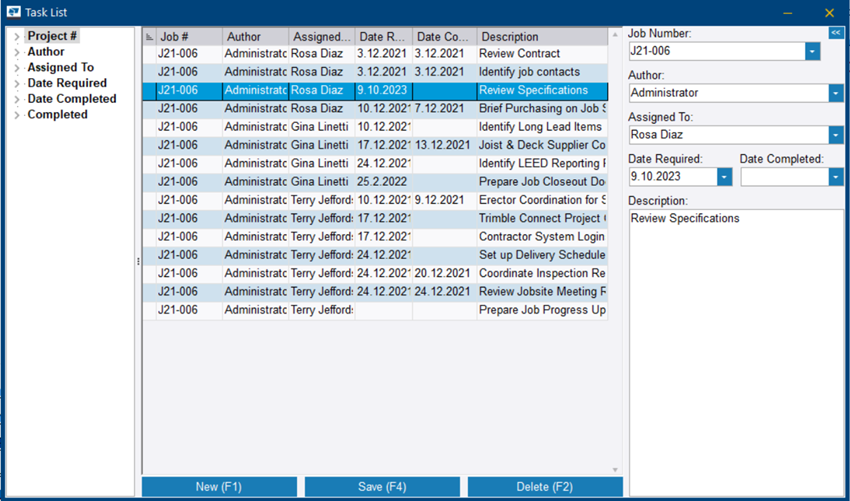This screenshot has width=850, height=501.
Task: Sort by the Description column header
Action: coord(540,37)
